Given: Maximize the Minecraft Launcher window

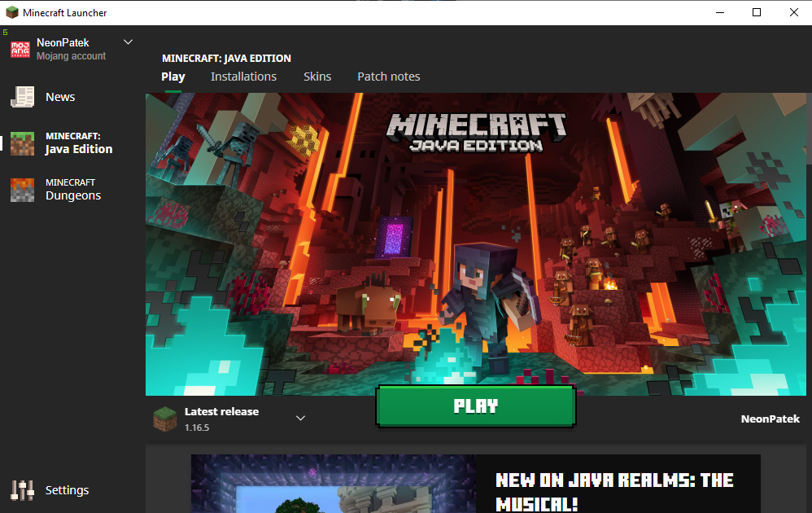Looking at the screenshot, I should pyautogui.click(x=757, y=12).
